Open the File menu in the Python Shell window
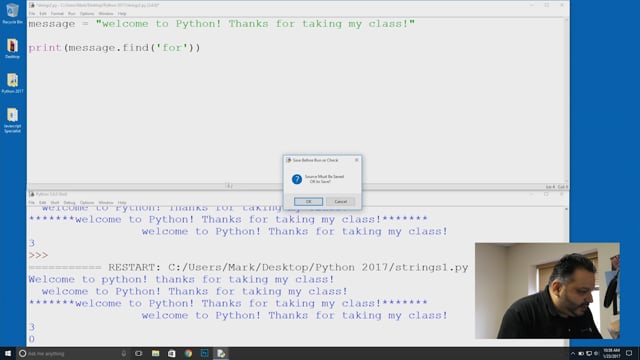Viewport: 640px width, 360px height. [32, 202]
